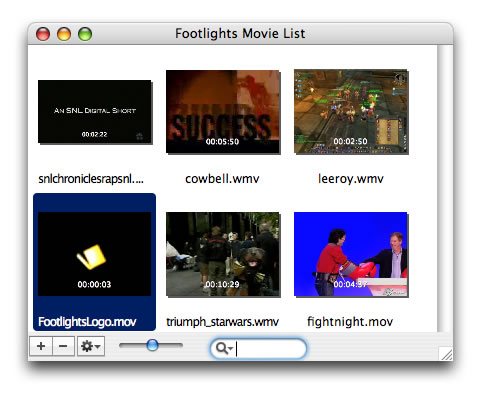This screenshot has width=488, height=394.
Task: Click the thumbnail size slider knob
Action: click(x=152, y=345)
